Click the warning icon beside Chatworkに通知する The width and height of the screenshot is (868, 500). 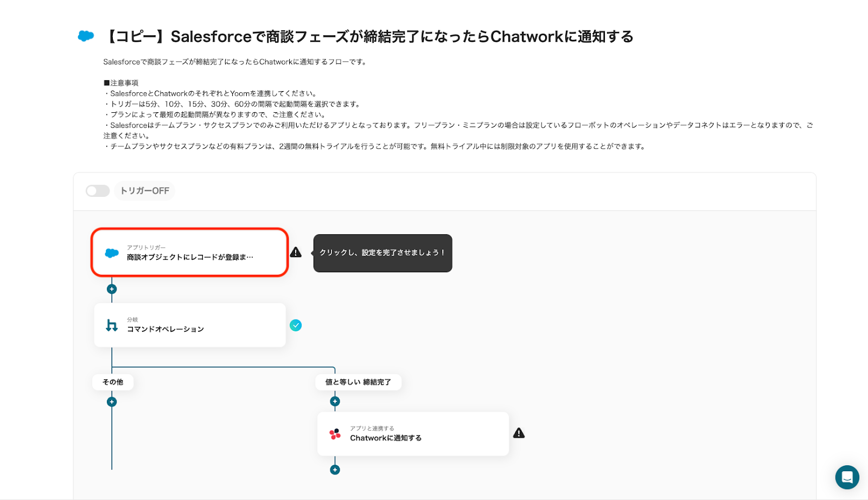519,433
